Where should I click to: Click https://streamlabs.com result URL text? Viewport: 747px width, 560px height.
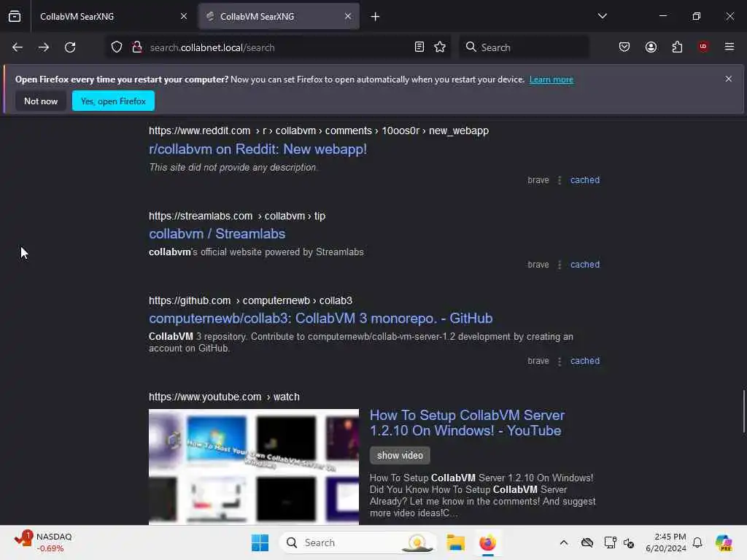[201, 216]
